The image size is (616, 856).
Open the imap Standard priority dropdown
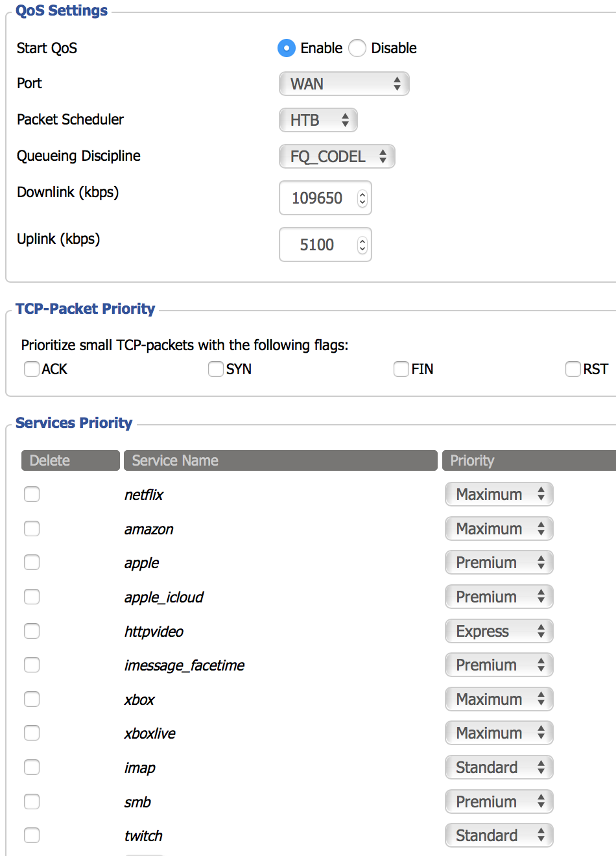[x=499, y=767]
